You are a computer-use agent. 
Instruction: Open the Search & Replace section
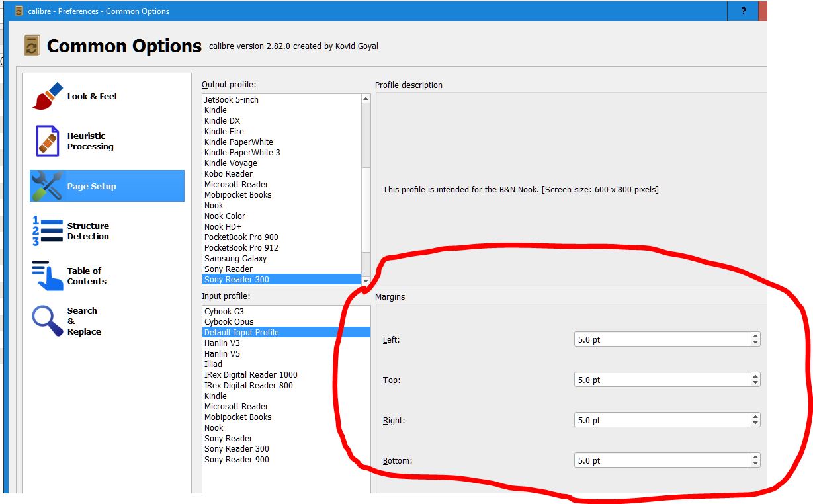(x=107, y=321)
